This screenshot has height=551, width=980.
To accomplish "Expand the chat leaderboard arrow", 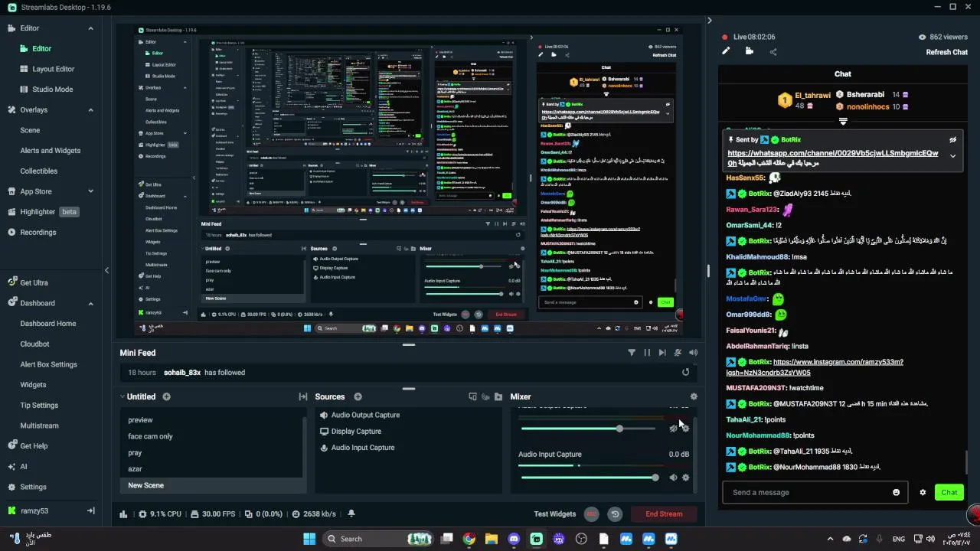I will (x=843, y=122).
